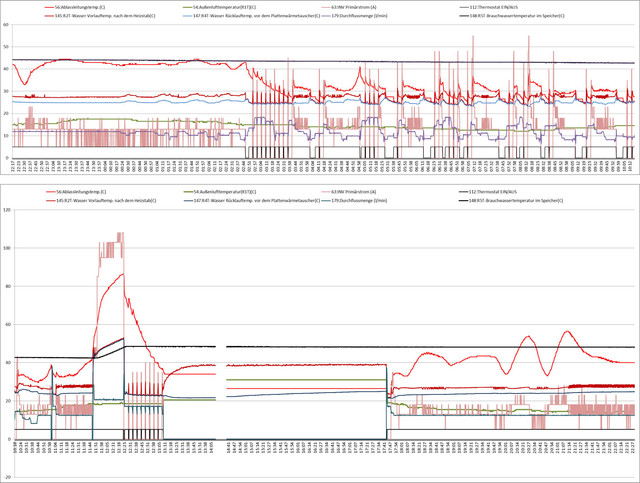Viewport: 640px width, 483px height.
Task: Select '147:R4T-Wasser Rücklauftemp.' legend label in top chart
Action: point(257,16)
